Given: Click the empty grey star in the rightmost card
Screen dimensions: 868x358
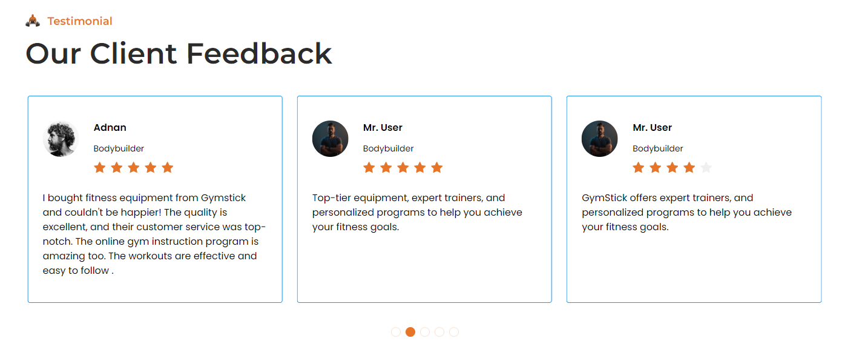Looking at the screenshot, I should pyautogui.click(x=706, y=168).
